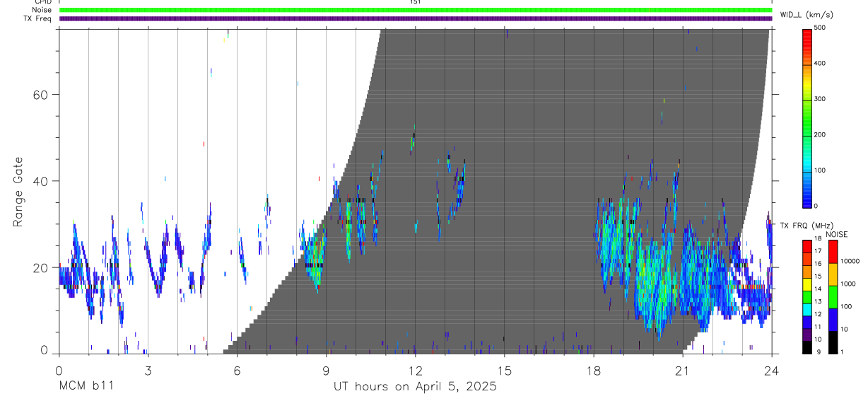Click the '151' CPID value label
The height and width of the screenshot is (401, 868).
416,2
